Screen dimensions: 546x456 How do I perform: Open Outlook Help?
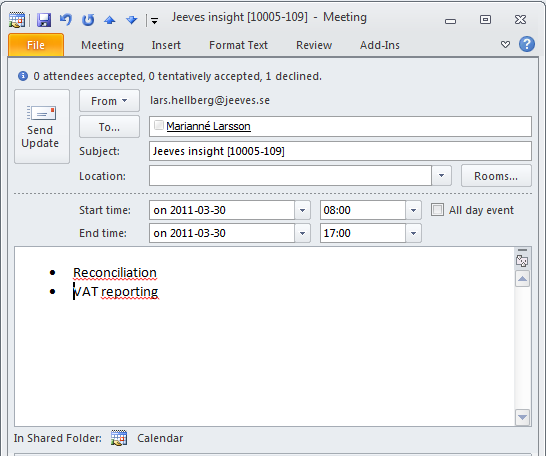point(527,45)
